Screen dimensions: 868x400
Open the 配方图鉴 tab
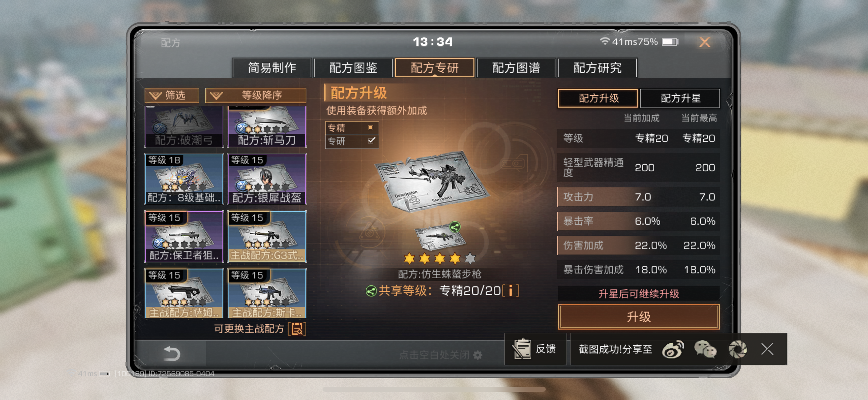coord(353,68)
